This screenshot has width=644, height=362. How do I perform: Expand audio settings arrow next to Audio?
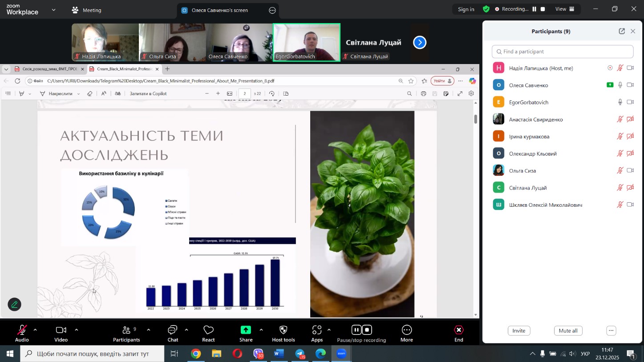[35, 330]
